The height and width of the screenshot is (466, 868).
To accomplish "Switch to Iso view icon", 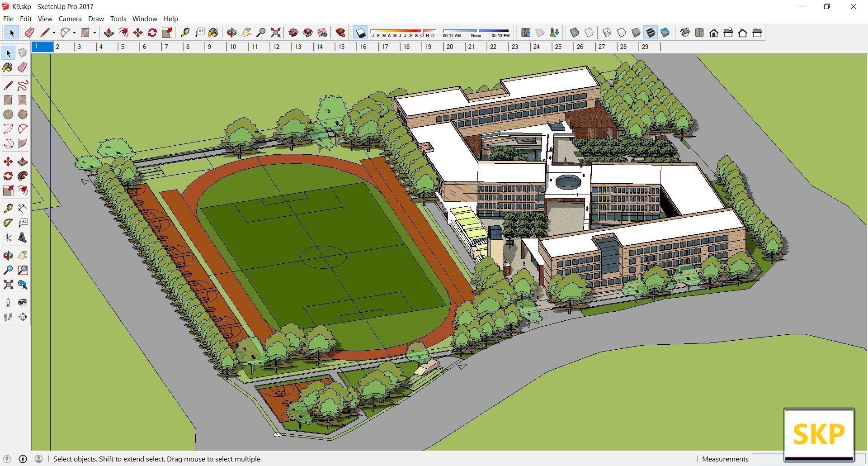I will [685, 33].
